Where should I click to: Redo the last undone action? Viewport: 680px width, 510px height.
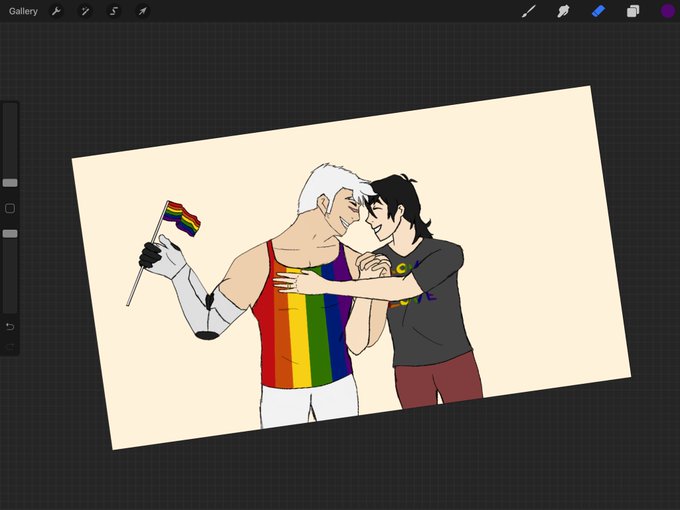coord(10,347)
